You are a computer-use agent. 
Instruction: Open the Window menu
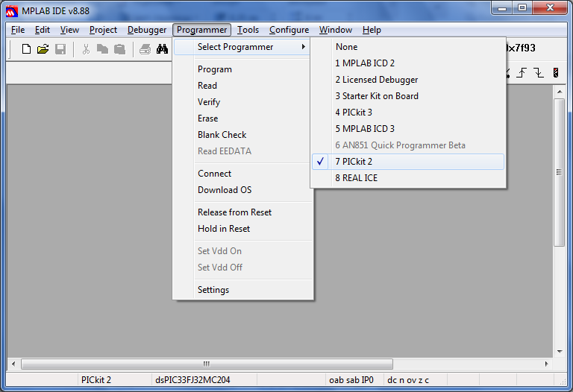tap(336, 30)
